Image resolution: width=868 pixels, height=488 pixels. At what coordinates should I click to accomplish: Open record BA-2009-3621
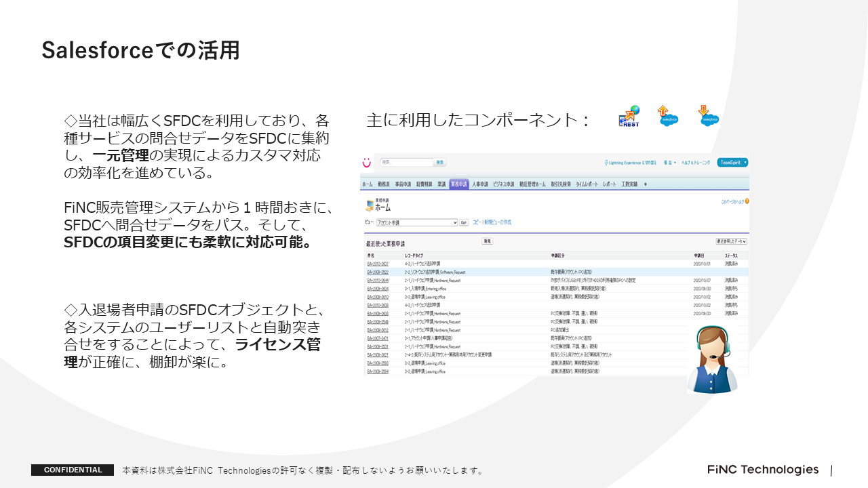378,355
